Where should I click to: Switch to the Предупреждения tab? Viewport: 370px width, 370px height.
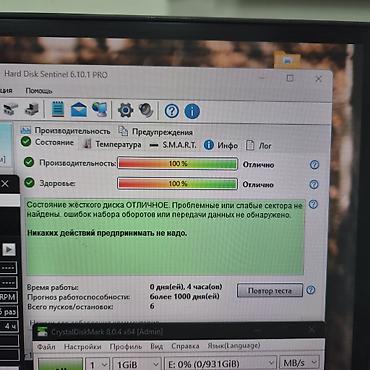(156, 132)
